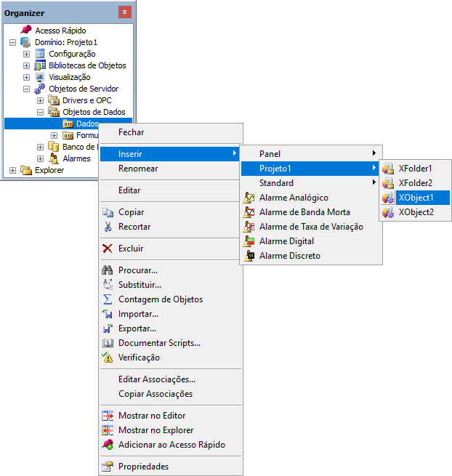Click the Alarme Analógico icon

click(249, 198)
